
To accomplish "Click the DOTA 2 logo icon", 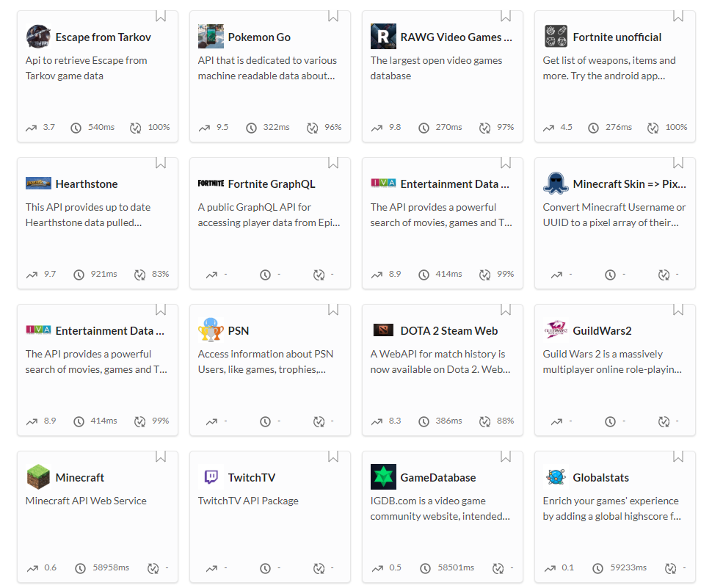I will 383,330.
